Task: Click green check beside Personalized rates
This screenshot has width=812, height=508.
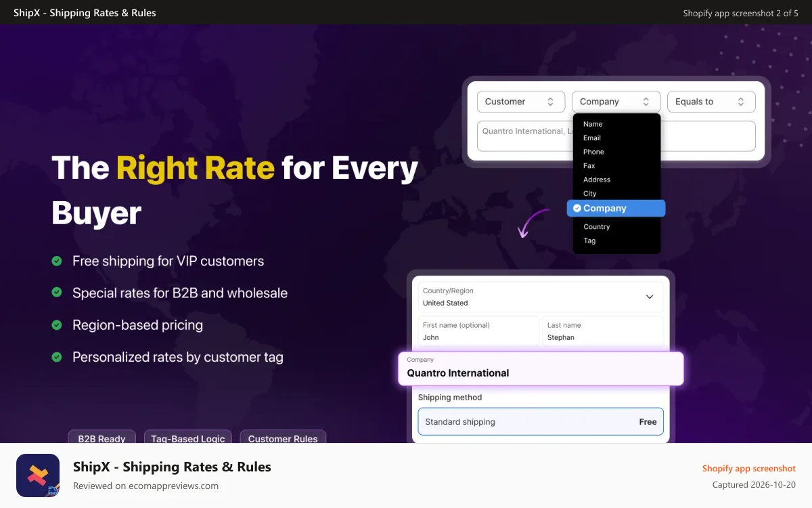Action: pyautogui.click(x=57, y=356)
